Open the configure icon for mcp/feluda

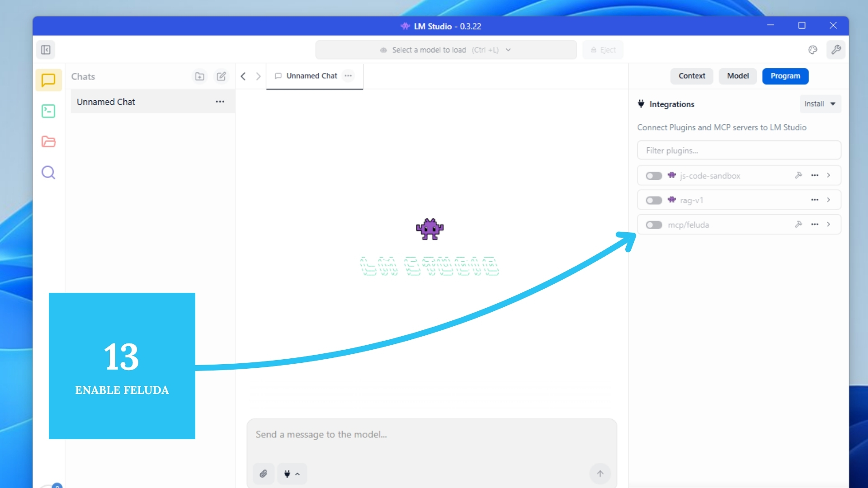[798, 225]
